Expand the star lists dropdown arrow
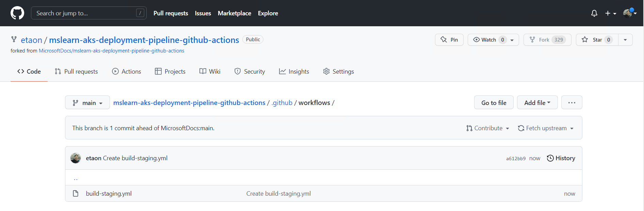The image size is (644, 211). click(x=625, y=40)
